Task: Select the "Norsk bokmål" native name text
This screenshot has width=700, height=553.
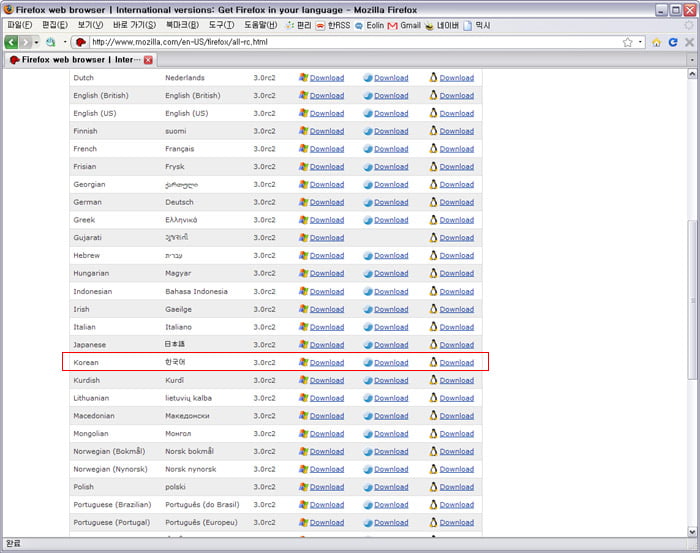Action: pos(189,451)
